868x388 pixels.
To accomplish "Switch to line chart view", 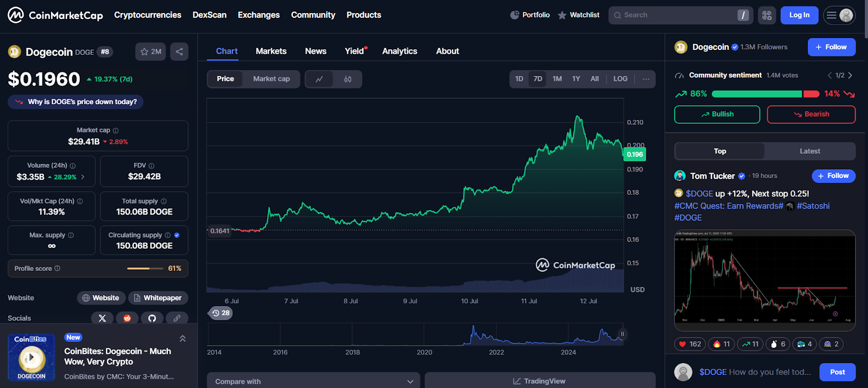I will (x=320, y=79).
